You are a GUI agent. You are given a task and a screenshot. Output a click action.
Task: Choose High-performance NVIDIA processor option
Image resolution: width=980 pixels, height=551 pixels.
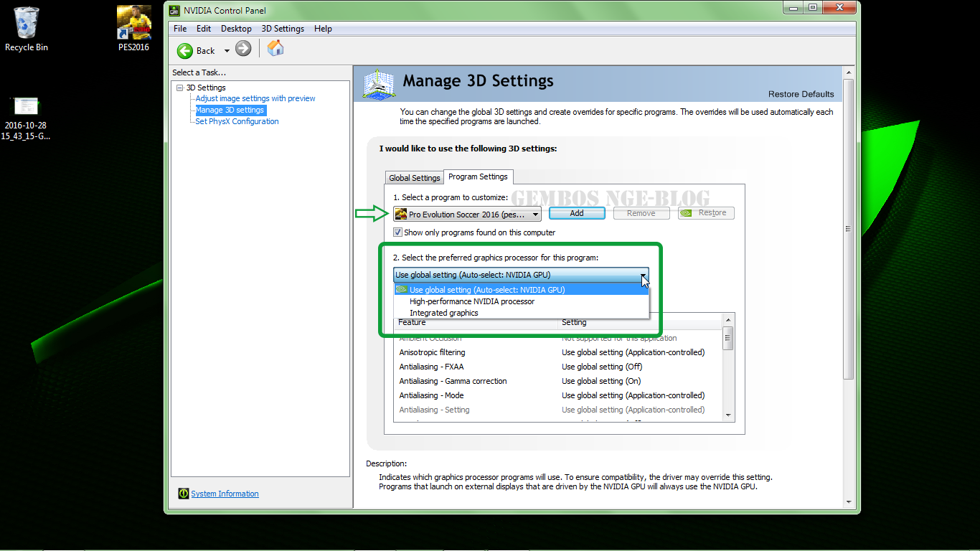coord(522,301)
